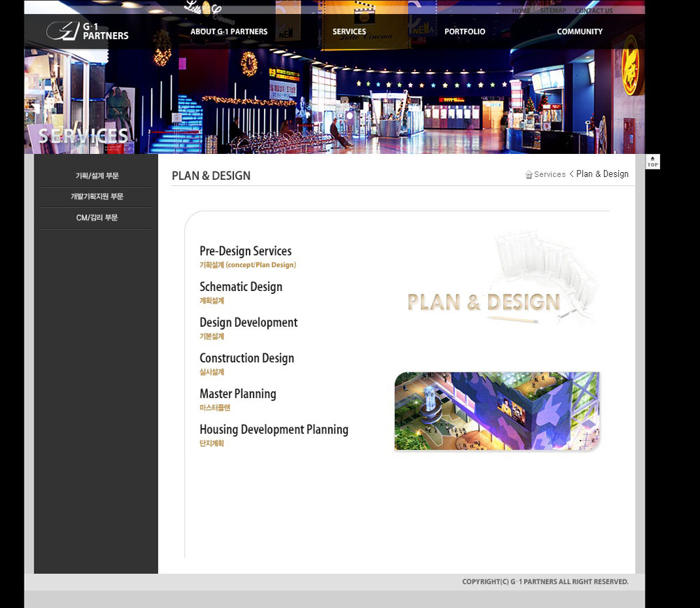Viewport: 700px width, 608px height.
Task: Select the 기획/설계 부문 sidebar item
Action: (97, 176)
